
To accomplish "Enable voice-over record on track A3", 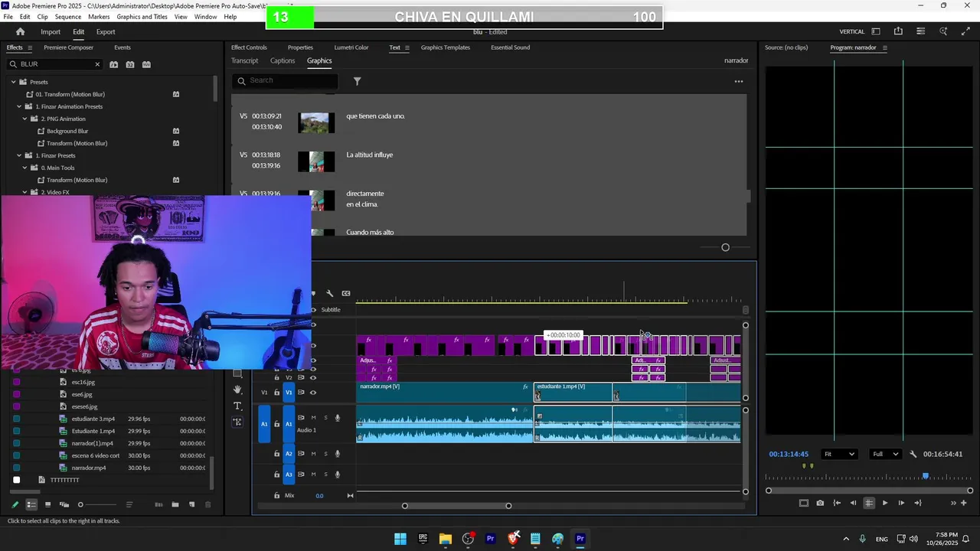I will pyautogui.click(x=338, y=474).
